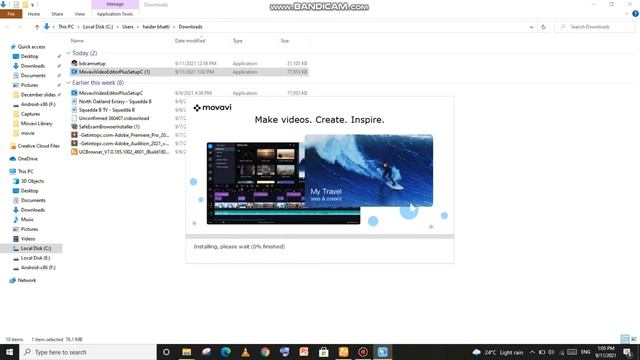Open VLC media player from taskbar
The width and height of the screenshot is (640, 360).
245,352
